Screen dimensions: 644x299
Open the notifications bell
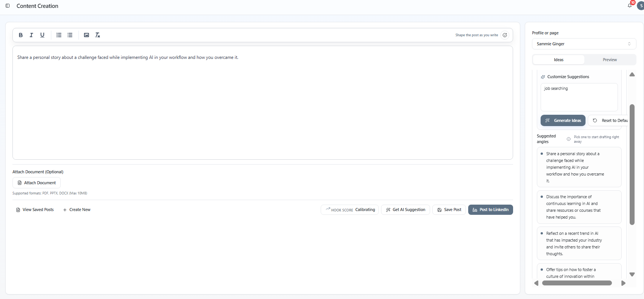(630, 6)
